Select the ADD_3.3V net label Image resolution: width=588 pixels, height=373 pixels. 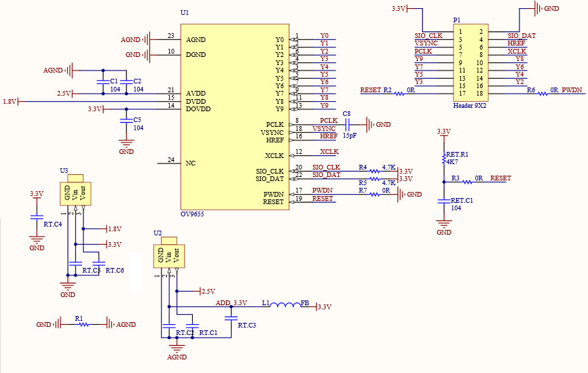(x=232, y=302)
